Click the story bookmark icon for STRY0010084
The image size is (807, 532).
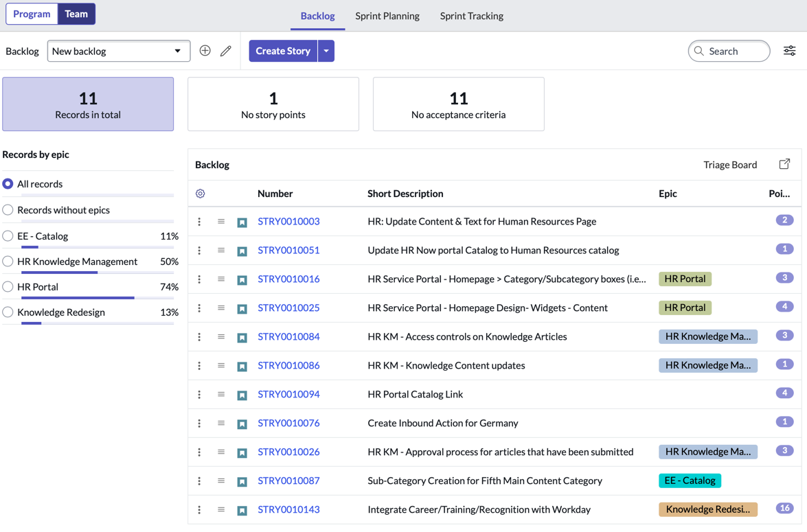click(x=242, y=338)
